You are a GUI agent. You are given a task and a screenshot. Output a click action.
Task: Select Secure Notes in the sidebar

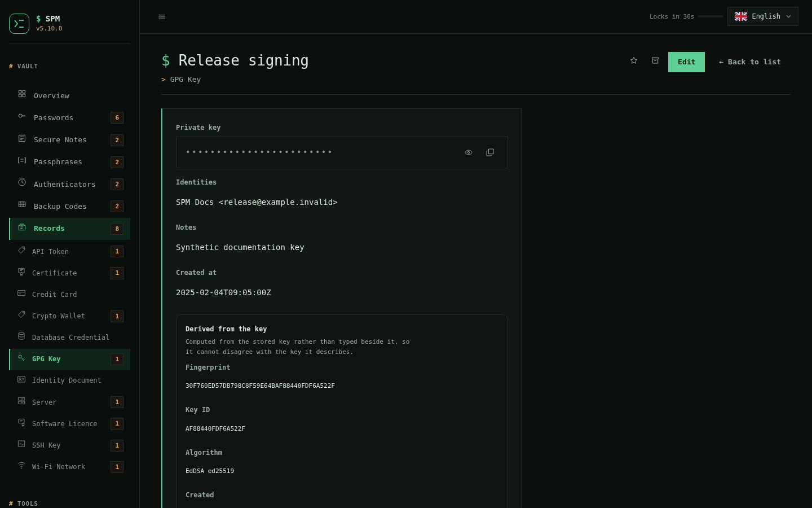[70, 139]
